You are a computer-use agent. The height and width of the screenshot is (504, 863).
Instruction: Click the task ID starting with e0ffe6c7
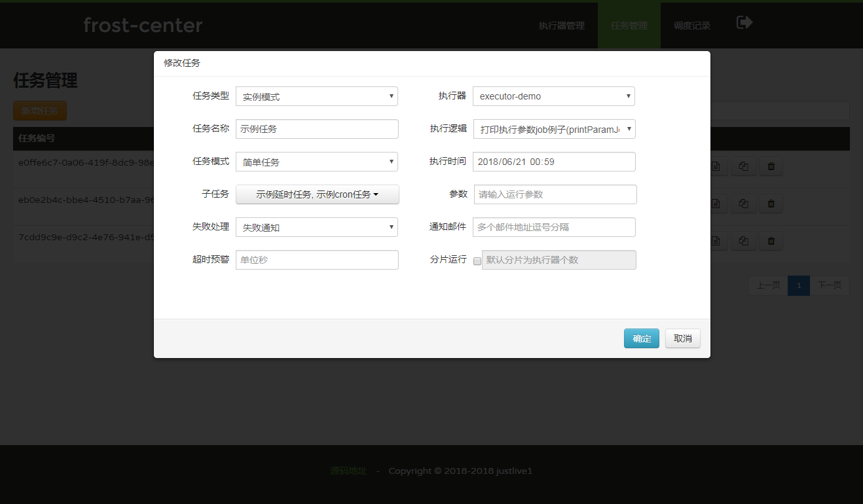click(86, 162)
